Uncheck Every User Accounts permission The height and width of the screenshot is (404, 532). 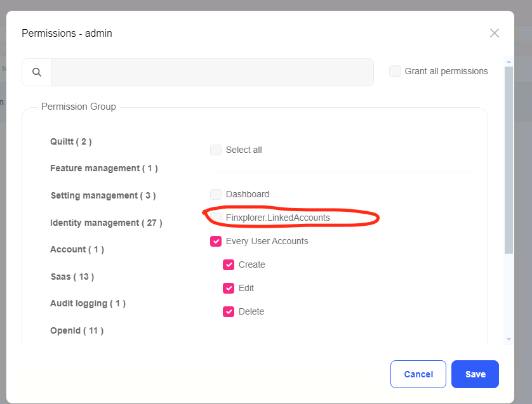point(216,242)
